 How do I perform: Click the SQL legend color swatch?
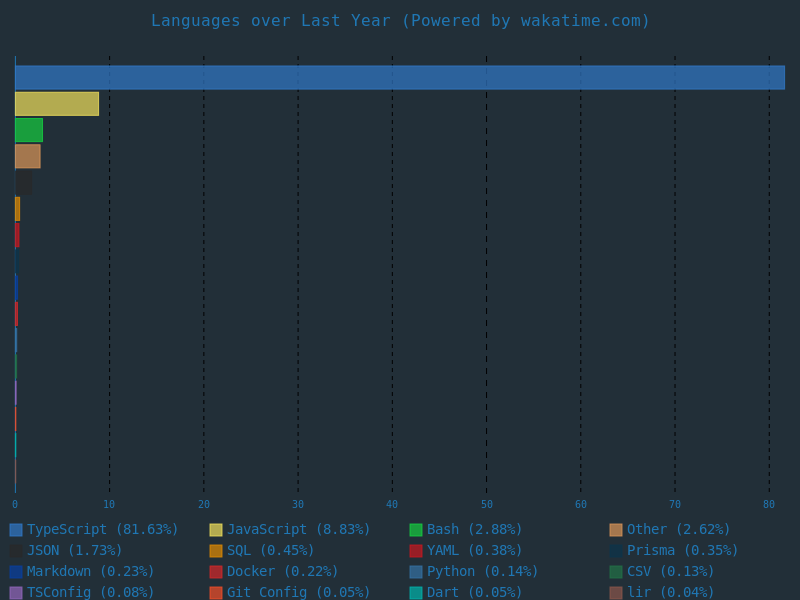(216, 551)
